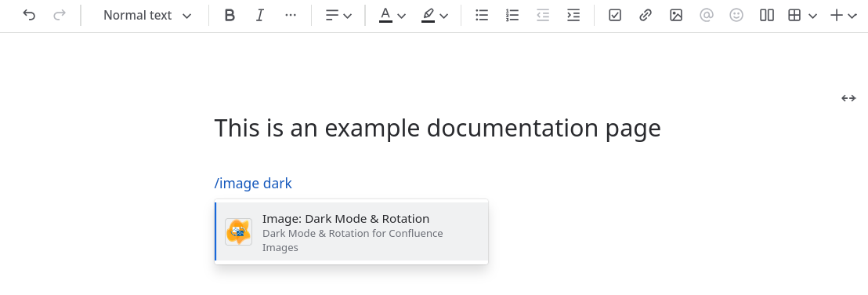The image size is (868, 295).
Task: Select the highlight color marker icon
Action: tap(428, 16)
